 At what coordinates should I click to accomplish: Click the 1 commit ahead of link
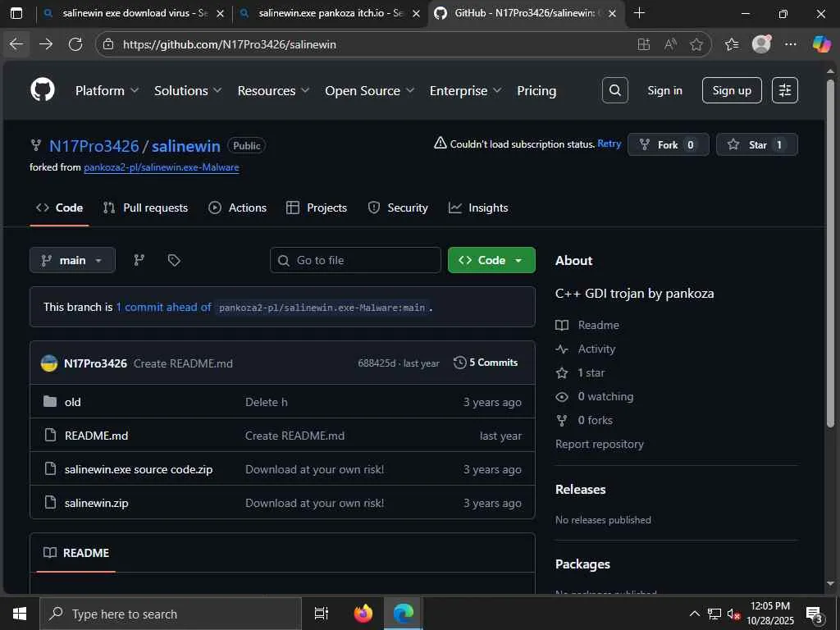click(x=164, y=307)
